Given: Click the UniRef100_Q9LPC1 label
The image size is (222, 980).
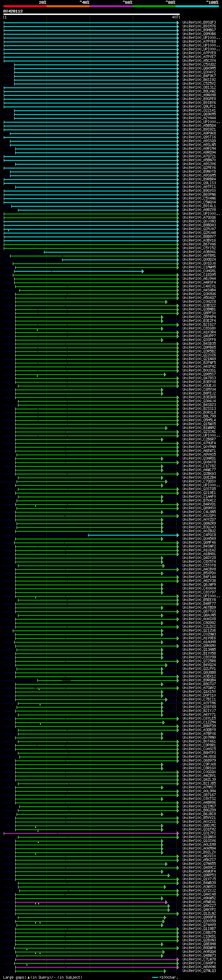Looking at the screenshot, I should point(199,106).
